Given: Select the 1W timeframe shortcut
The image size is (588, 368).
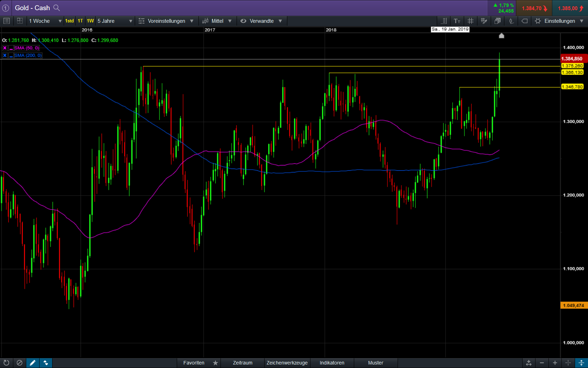Looking at the screenshot, I should (x=90, y=21).
